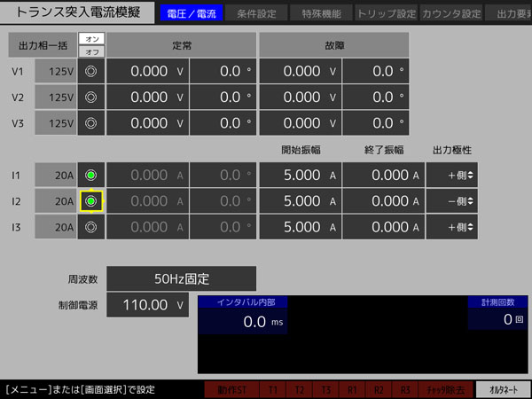
Task: Toggle I1 green output indicator
Action: 90,176
